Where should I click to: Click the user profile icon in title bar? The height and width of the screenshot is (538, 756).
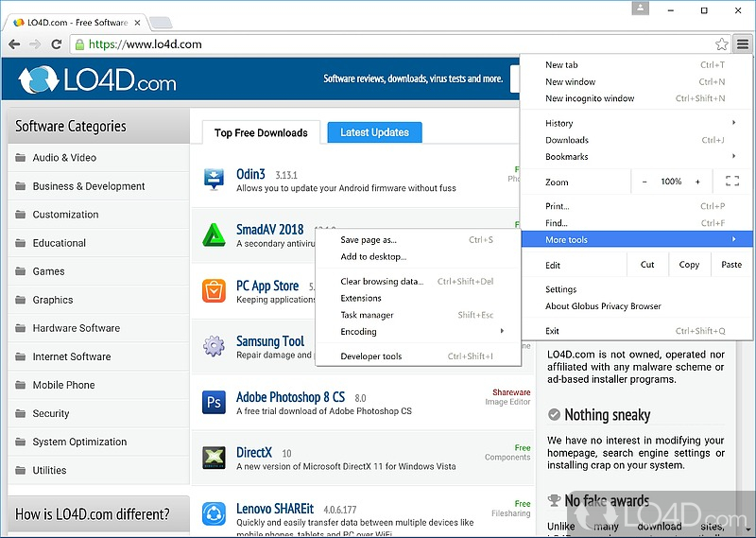[x=641, y=9]
